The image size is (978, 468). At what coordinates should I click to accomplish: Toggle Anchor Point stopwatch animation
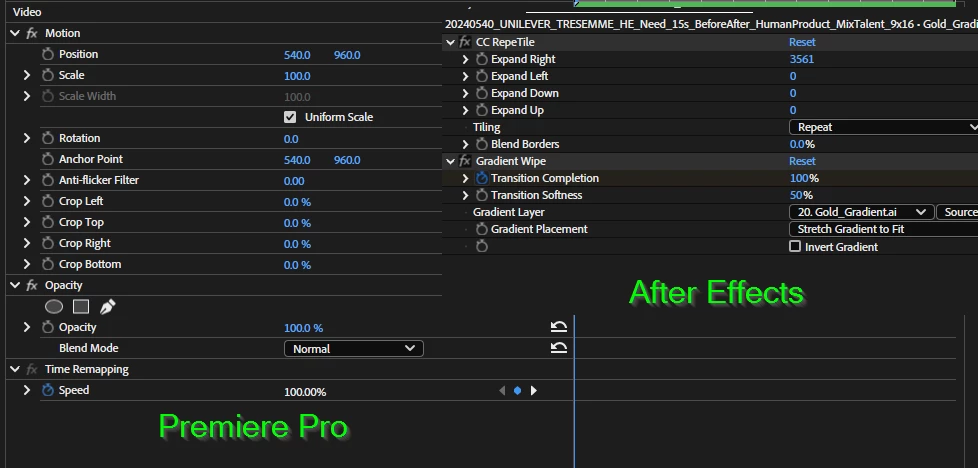(48, 160)
